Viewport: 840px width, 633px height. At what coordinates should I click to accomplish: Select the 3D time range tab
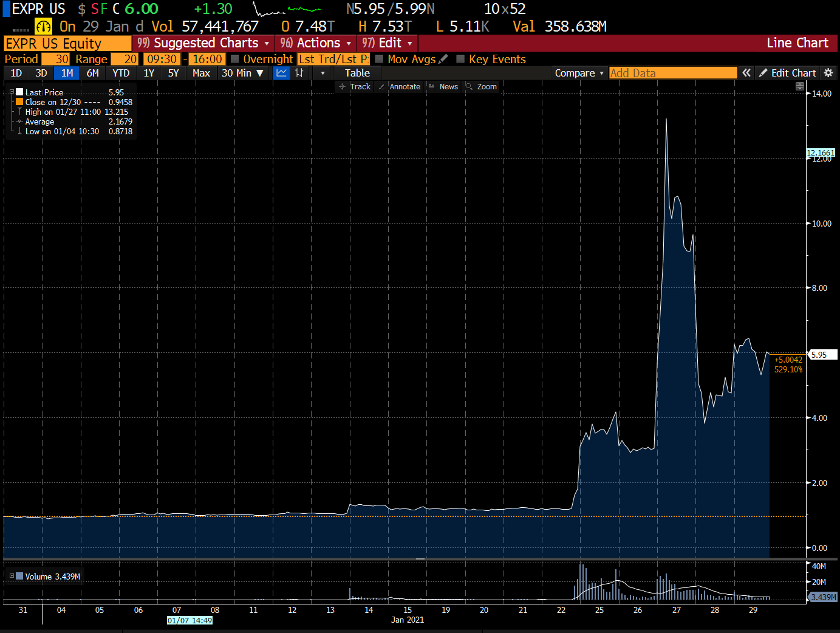pos(41,73)
